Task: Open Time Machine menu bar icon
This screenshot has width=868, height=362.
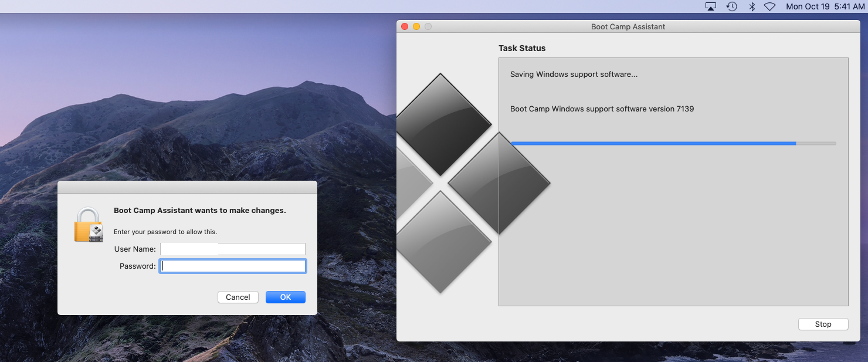Action: pyautogui.click(x=731, y=6)
